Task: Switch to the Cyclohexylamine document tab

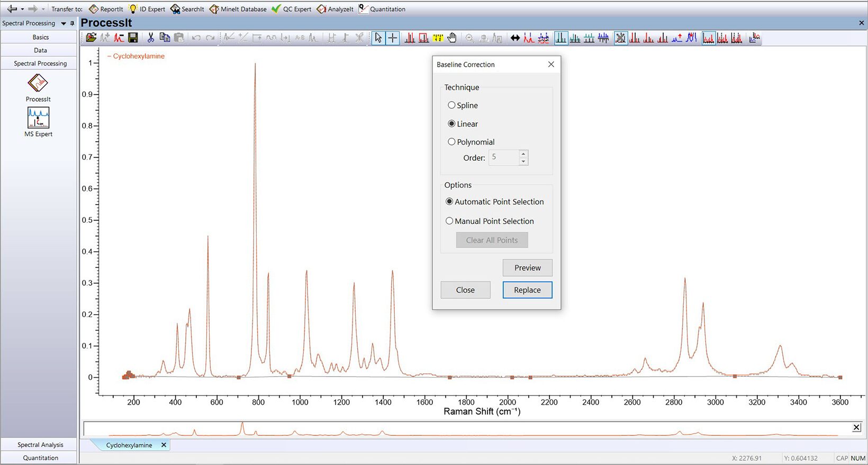Action: coord(129,445)
